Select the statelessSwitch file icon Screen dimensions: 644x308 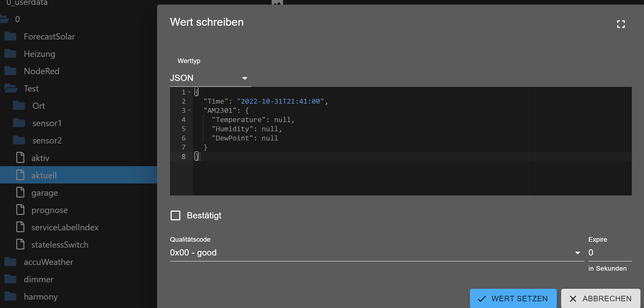20,244
